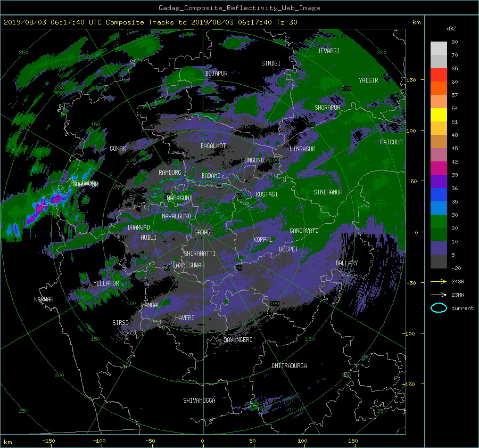Image resolution: width=479 pixels, height=448 pixels.
Task: Click the BAGALKOT city label
Action: pyautogui.click(x=213, y=146)
